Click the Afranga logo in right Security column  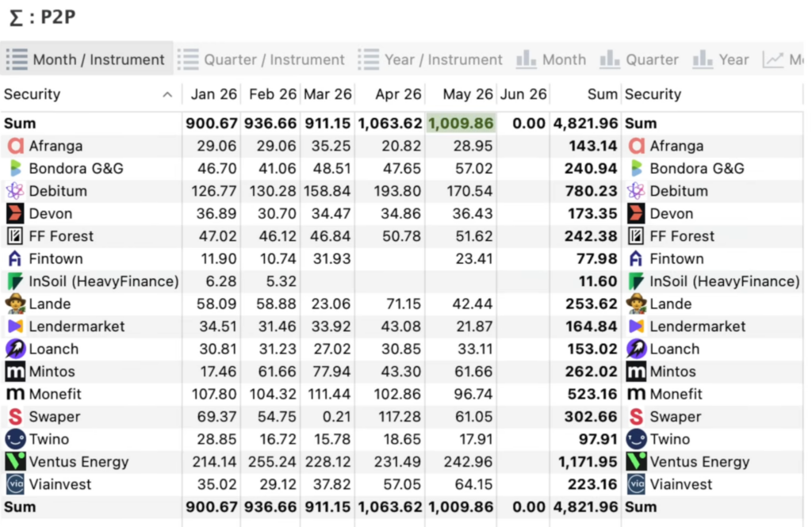[636, 146]
